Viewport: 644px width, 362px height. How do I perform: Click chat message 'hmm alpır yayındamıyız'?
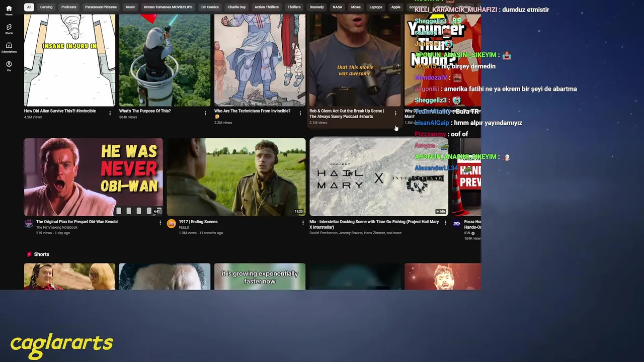(488, 123)
